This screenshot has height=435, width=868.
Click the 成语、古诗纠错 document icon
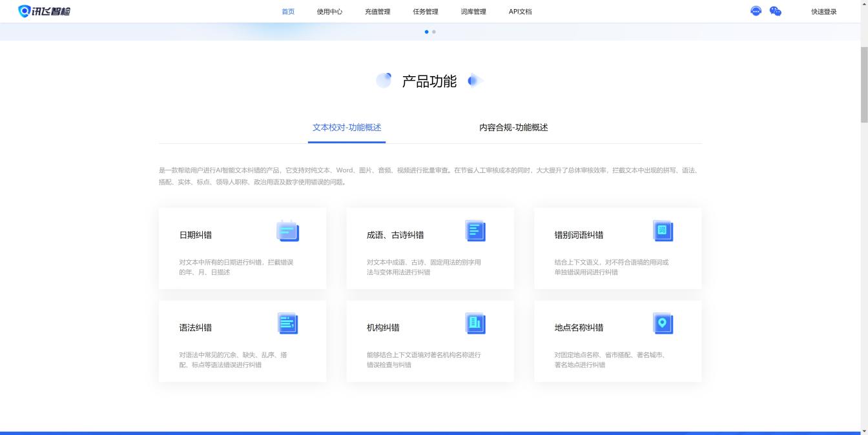(475, 230)
